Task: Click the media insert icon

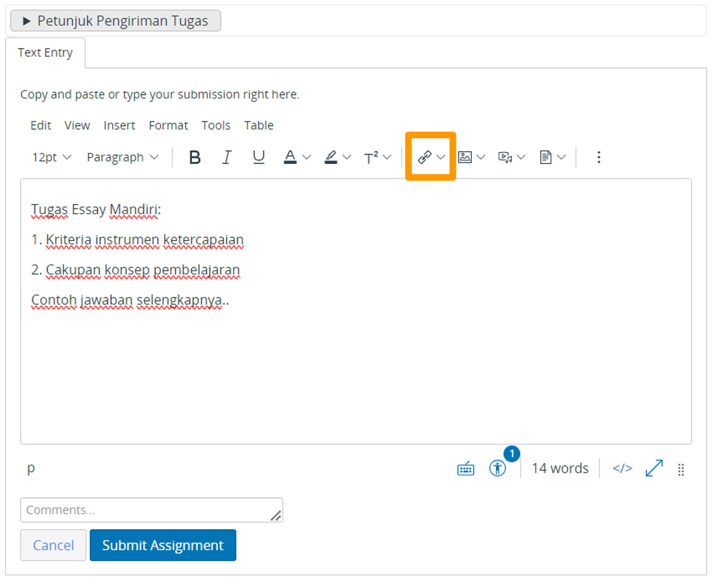Action: 505,157
